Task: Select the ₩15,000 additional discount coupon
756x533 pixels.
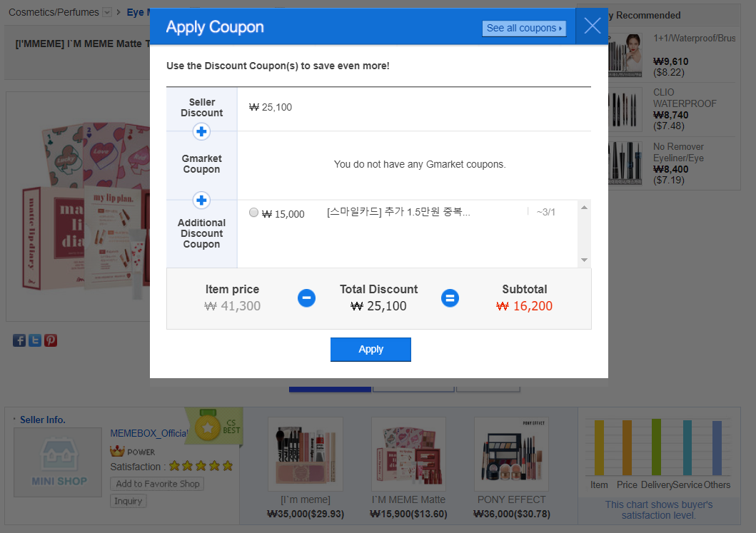Action: point(253,213)
